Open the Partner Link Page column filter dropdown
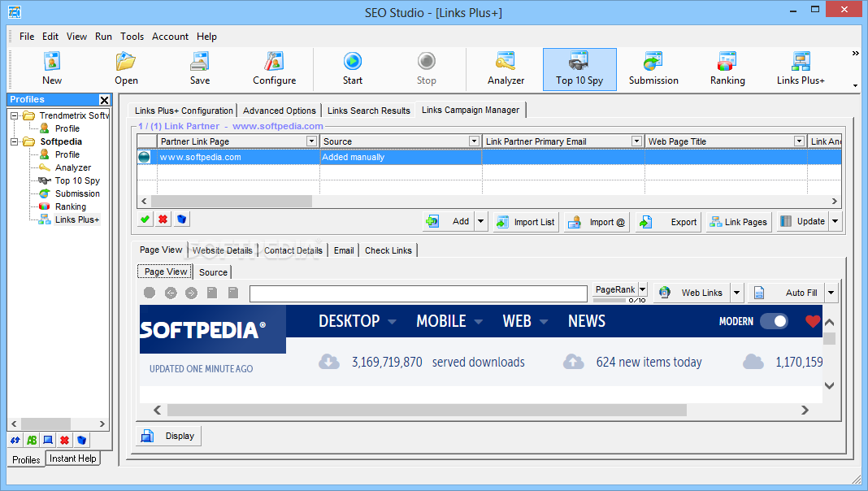The image size is (868, 491). 311,141
